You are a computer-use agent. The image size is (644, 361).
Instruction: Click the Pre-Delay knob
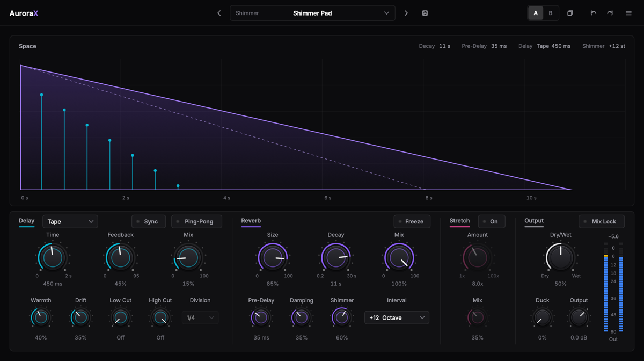click(x=261, y=317)
